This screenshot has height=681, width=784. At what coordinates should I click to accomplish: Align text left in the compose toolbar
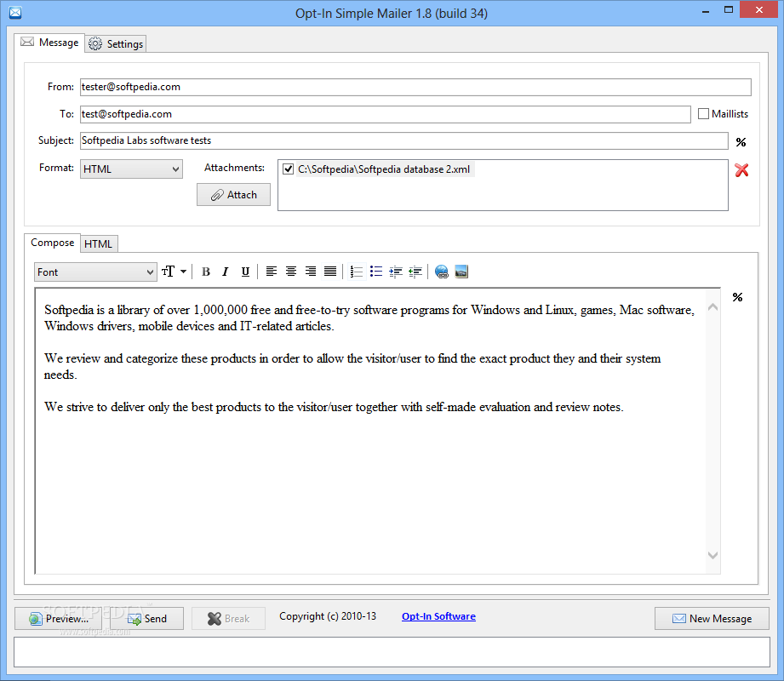click(x=272, y=272)
